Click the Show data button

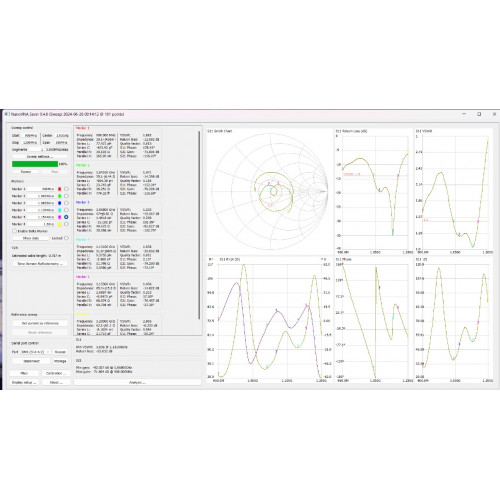coord(31,238)
